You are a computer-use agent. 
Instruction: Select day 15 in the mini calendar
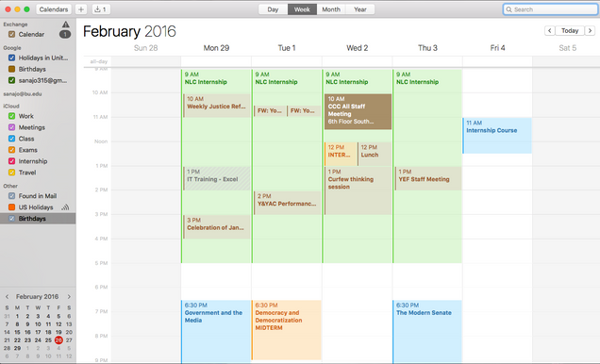pos(17,332)
